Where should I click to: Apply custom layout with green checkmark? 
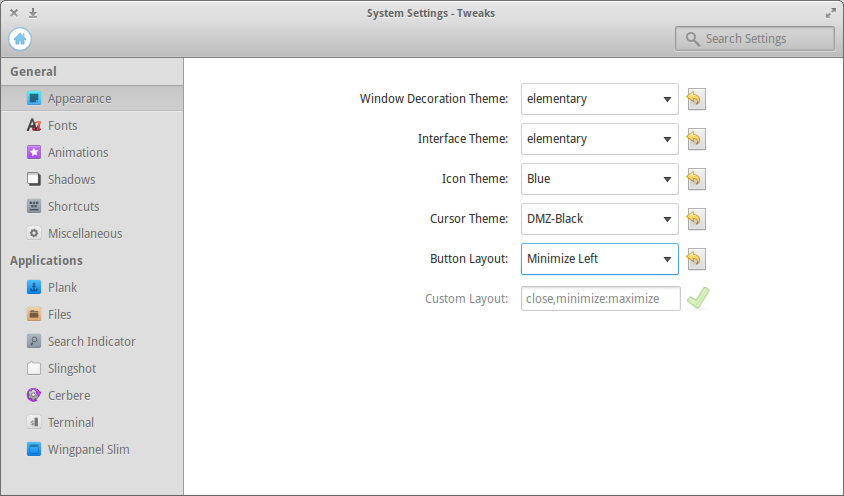698,298
